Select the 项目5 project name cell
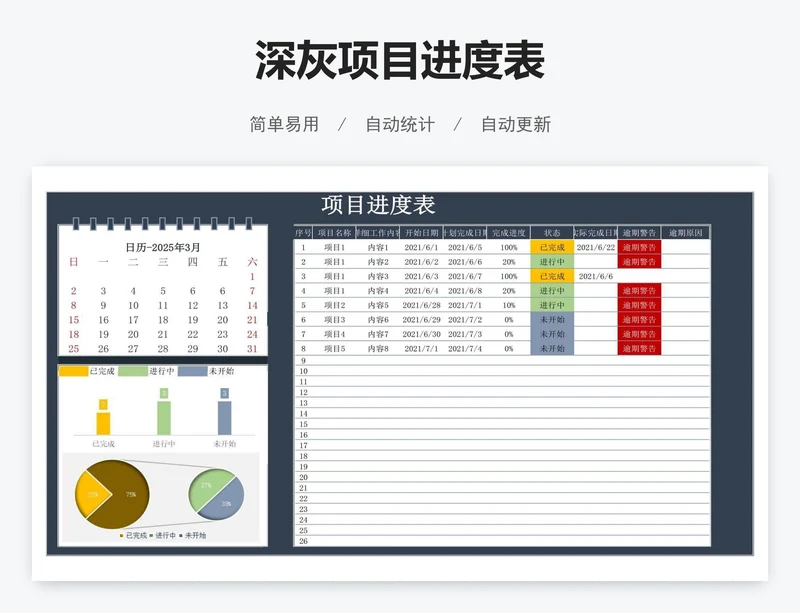 [335, 349]
